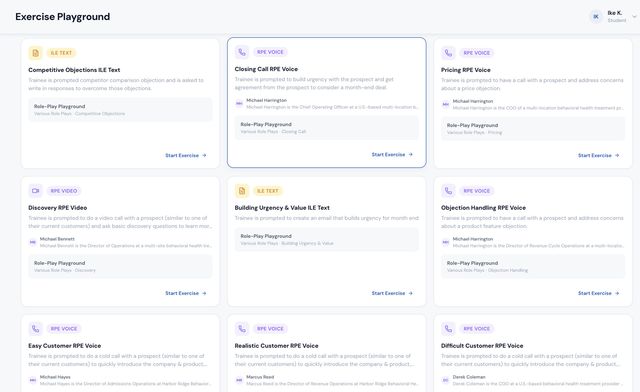The image size is (640, 392).
Task: Click the Objection Handling RPE Voice title
Action: tap(483, 207)
